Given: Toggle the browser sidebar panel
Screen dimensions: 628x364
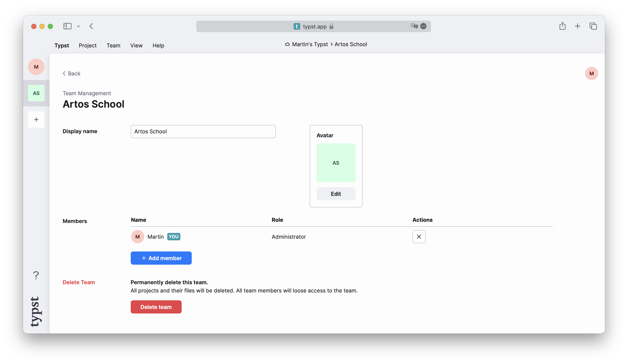Looking at the screenshot, I should click(x=67, y=26).
